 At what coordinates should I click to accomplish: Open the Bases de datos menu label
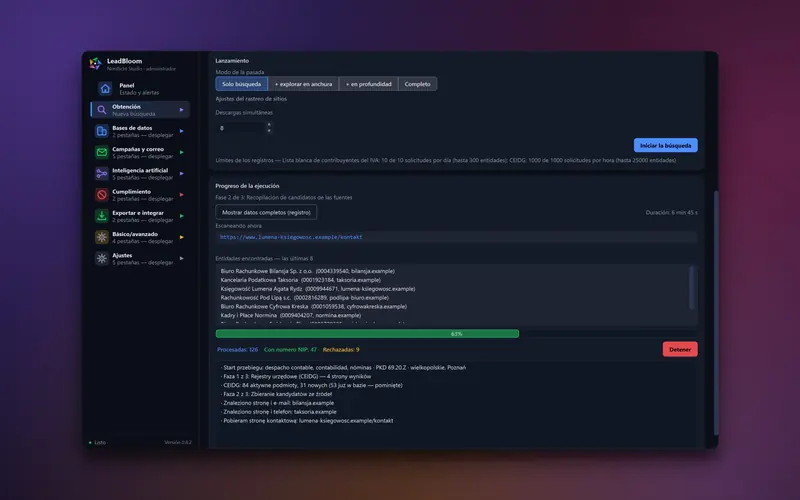(132, 128)
